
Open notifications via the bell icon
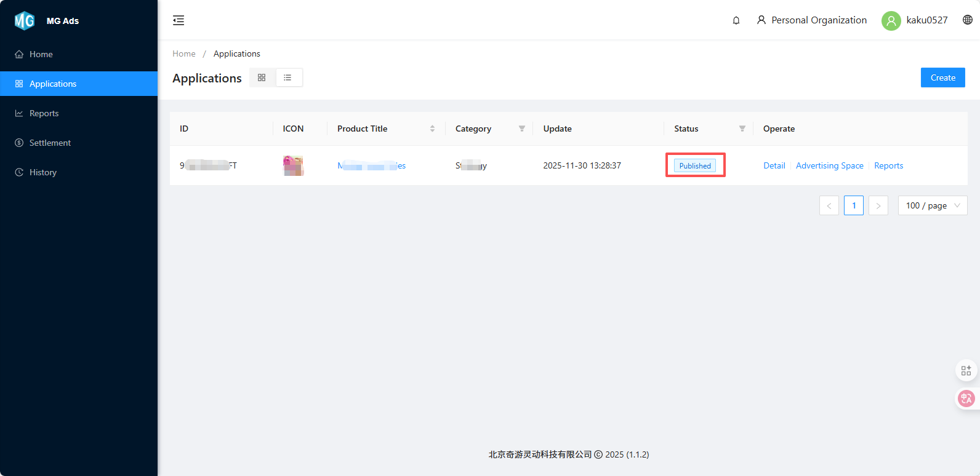click(736, 20)
